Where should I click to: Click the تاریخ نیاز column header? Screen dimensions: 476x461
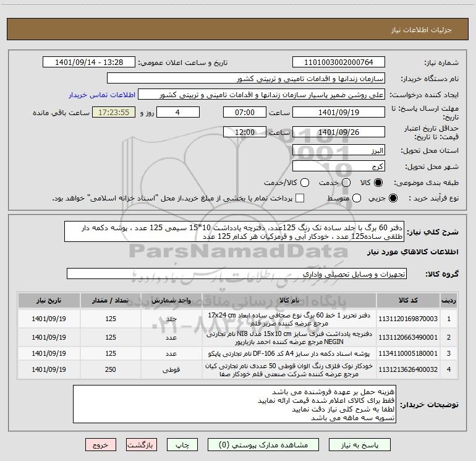click(x=49, y=301)
